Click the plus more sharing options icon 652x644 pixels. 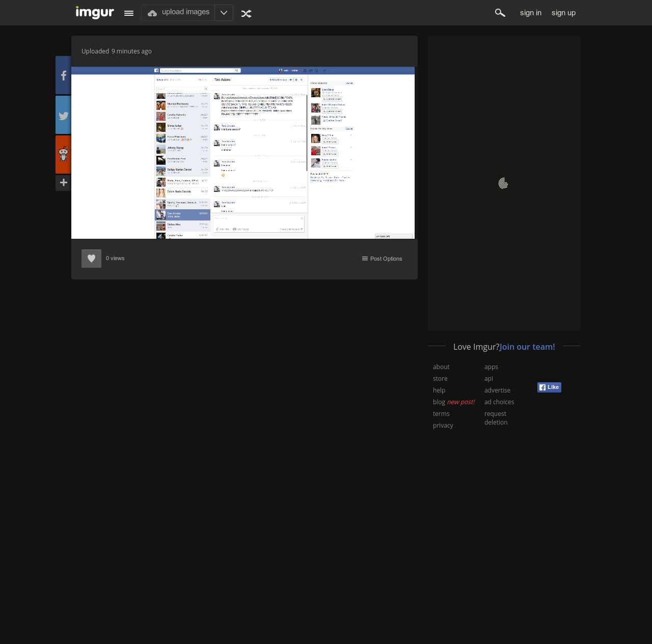pyautogui.click(x=63, y=183)
